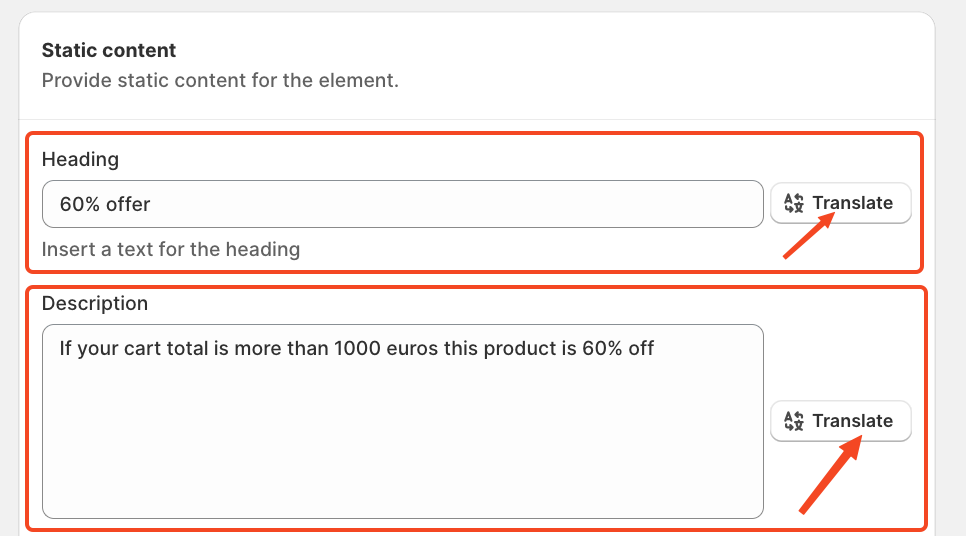Select the "Description" field label
The width and height of the screenshot is (966, 536).
(95, 303)
